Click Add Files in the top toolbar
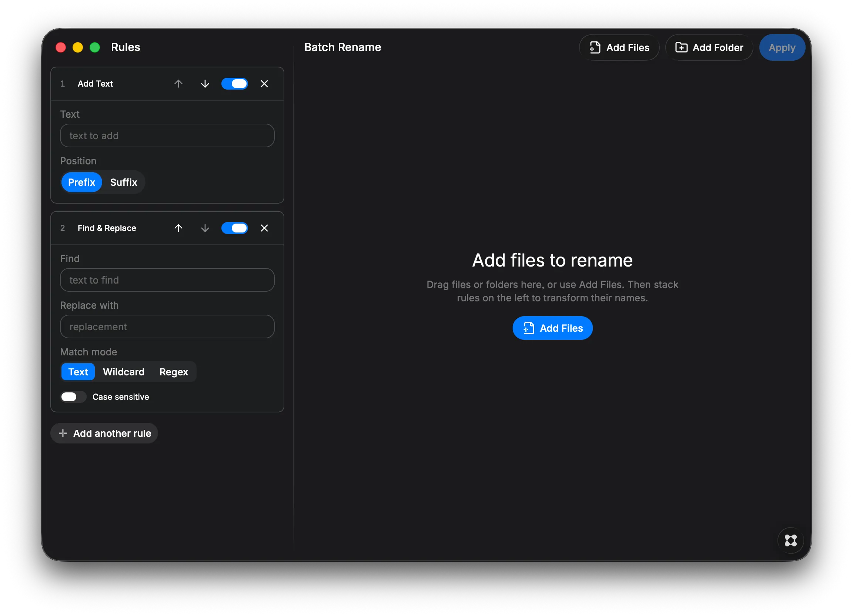 click(619, 47)
